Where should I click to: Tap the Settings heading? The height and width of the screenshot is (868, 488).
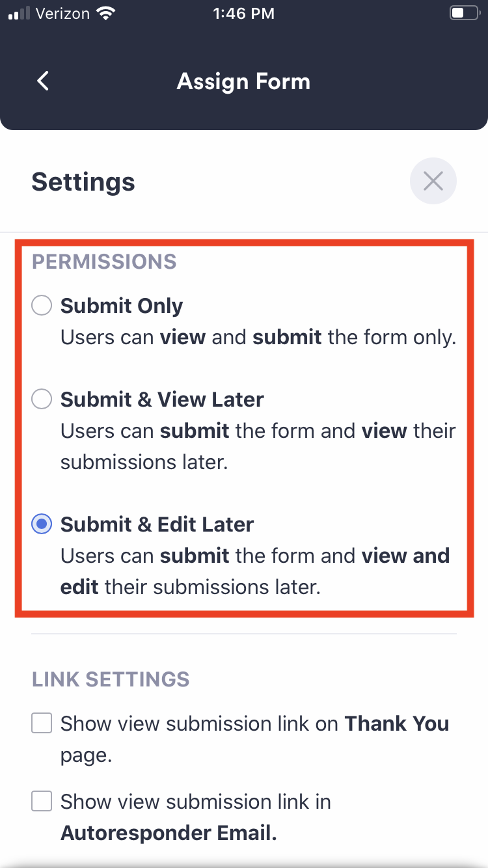tap(83, 182)
